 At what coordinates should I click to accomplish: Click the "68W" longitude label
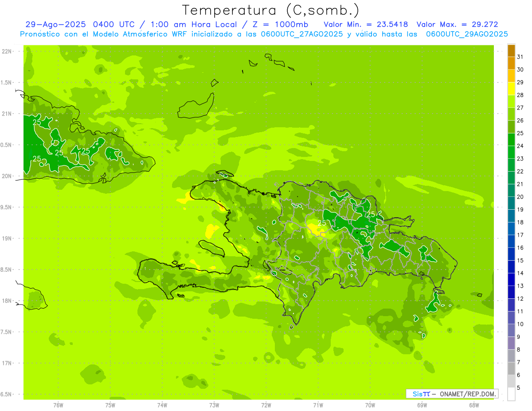click(x=474, y=405)
